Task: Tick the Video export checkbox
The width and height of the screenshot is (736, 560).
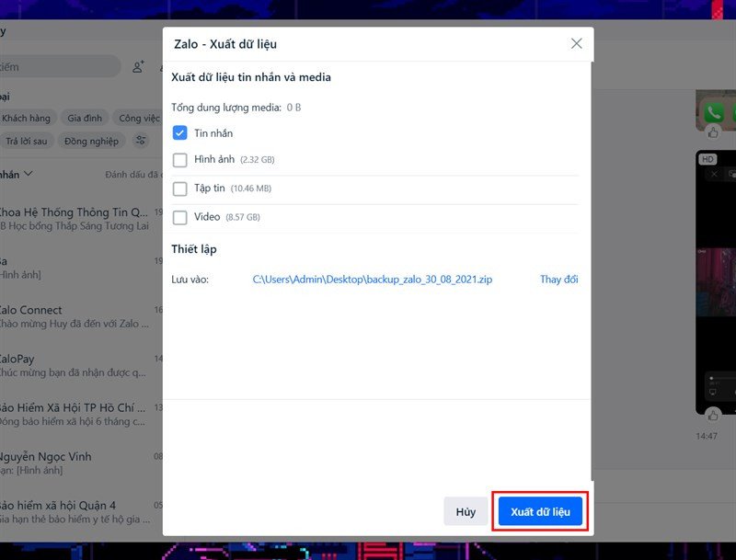Action: [x=180, y=217]
